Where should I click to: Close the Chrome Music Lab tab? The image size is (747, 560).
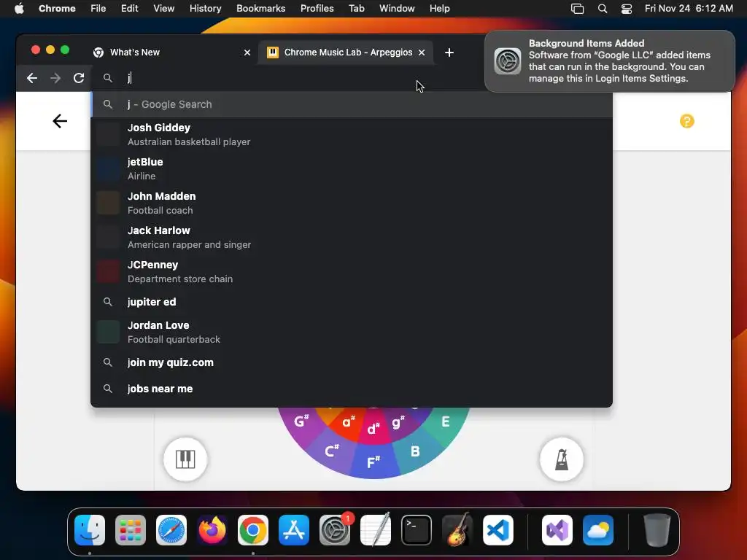tap(422, 52)
